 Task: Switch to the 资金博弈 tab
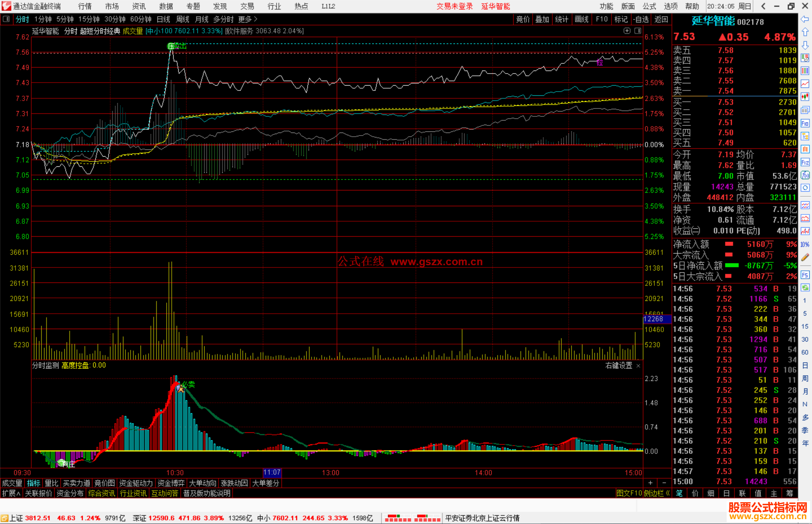point(171,483)
